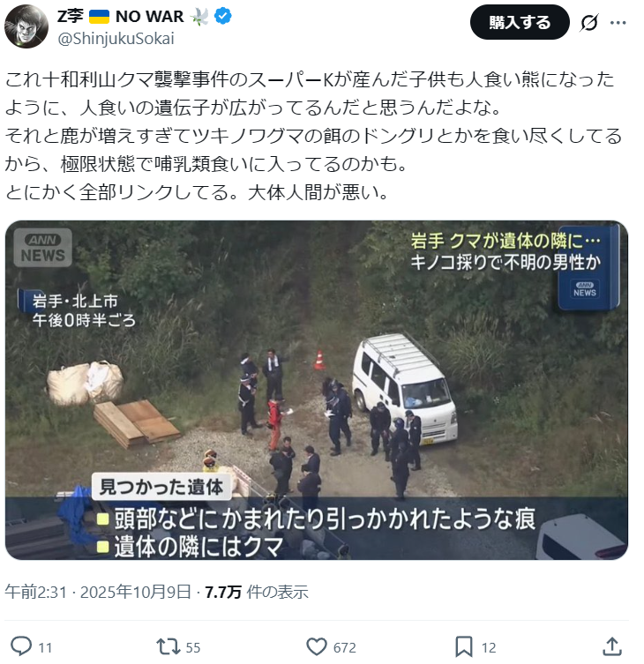
Task: Open the Grok slashed-circle icon
Action: [x=589, y=22]
